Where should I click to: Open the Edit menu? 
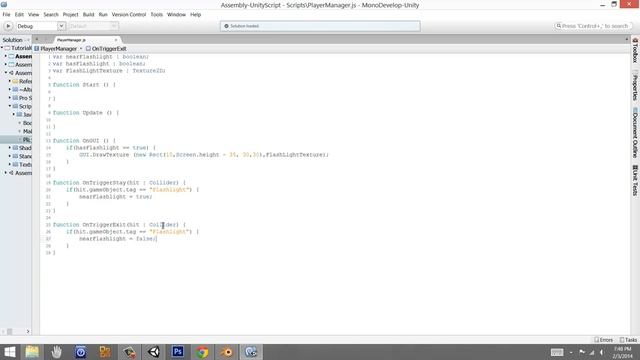click(x=19, y=15)
